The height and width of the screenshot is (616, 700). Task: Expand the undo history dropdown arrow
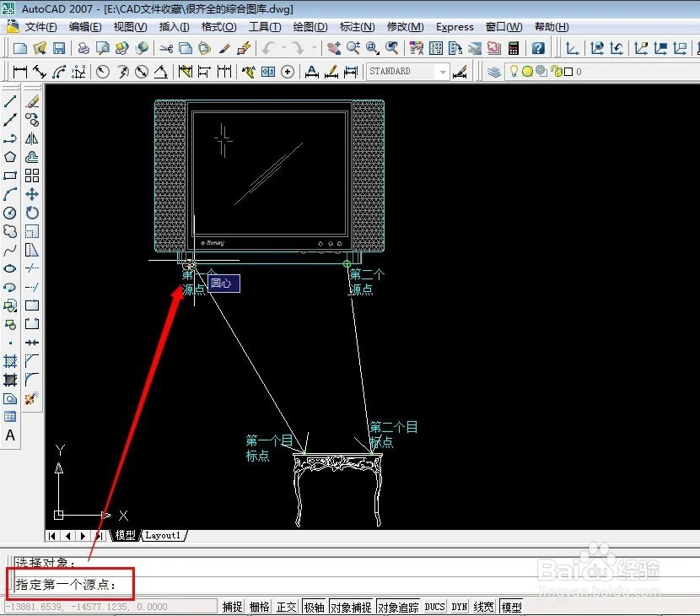pos(283,48)
